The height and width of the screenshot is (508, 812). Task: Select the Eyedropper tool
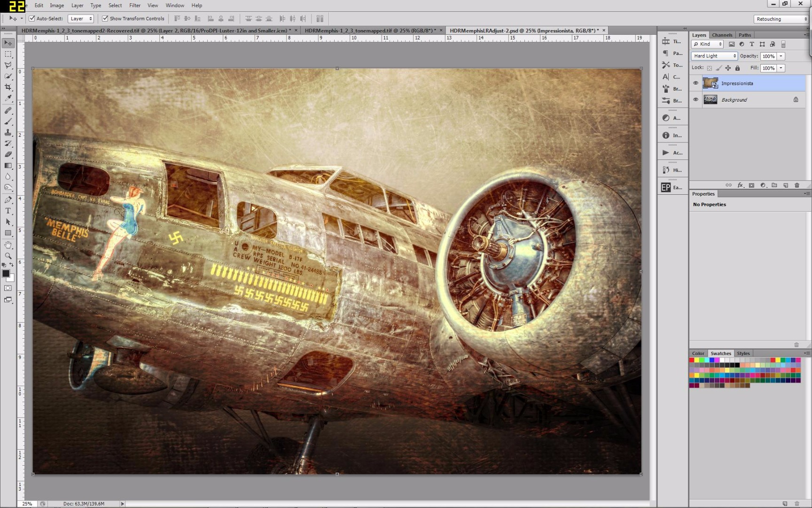click(8, 98)
